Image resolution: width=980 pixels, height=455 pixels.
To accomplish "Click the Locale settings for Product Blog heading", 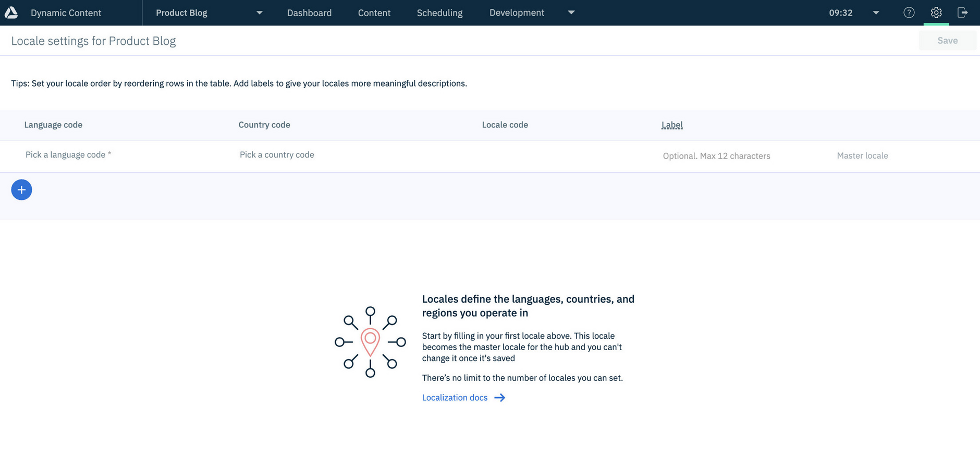I will 93,41.
